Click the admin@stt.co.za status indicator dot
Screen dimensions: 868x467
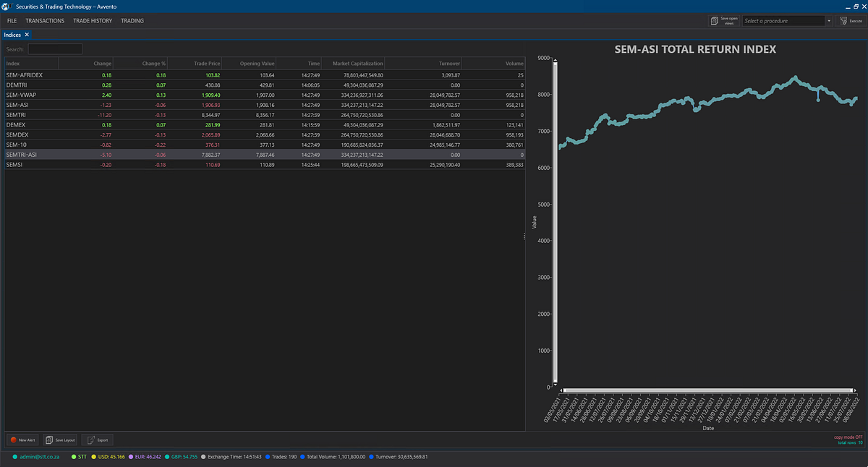pos(15,457)
